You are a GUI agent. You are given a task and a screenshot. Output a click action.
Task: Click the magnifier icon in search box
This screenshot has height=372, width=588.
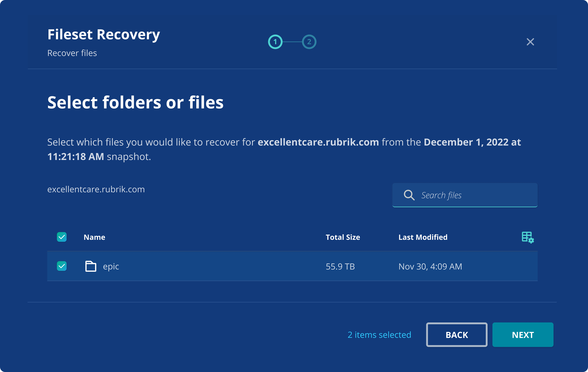[x=409, y=195]
